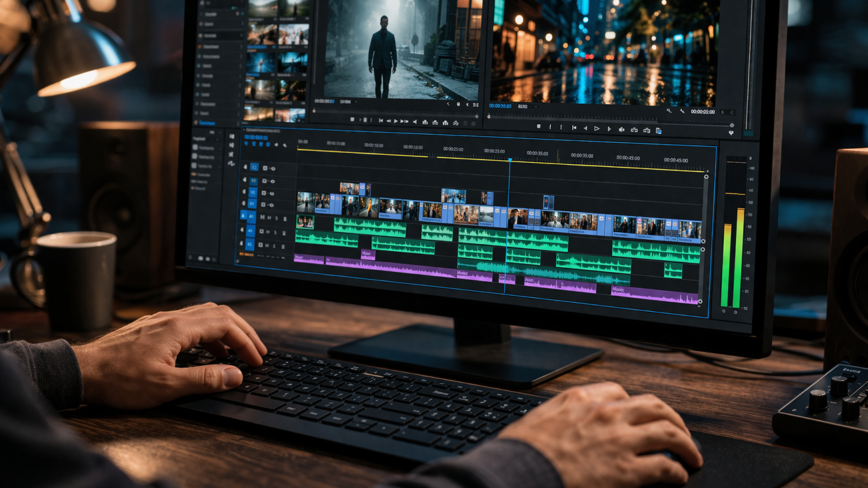Select the tool at top of timeline tools strip
Image resolution: width=868 pixels, height=488 pixels.
tap(232, 136)
